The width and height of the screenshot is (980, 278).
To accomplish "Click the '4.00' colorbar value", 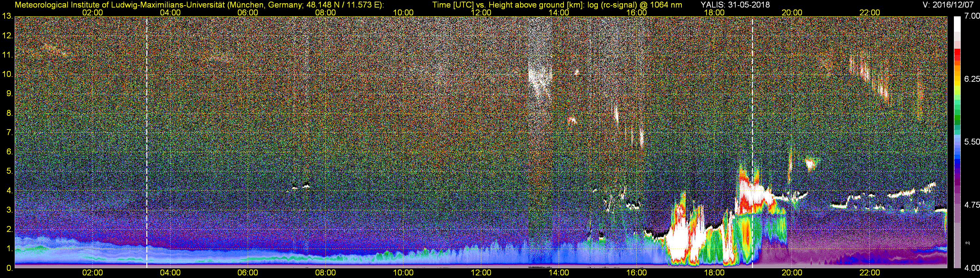I will [972, 268].
